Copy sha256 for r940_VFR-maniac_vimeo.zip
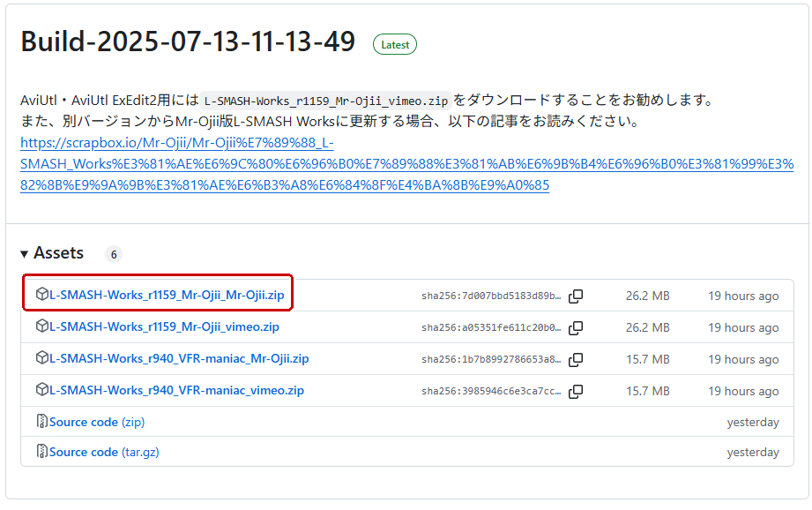This screenshot has height=510, width=812. [x=576, y=391]
